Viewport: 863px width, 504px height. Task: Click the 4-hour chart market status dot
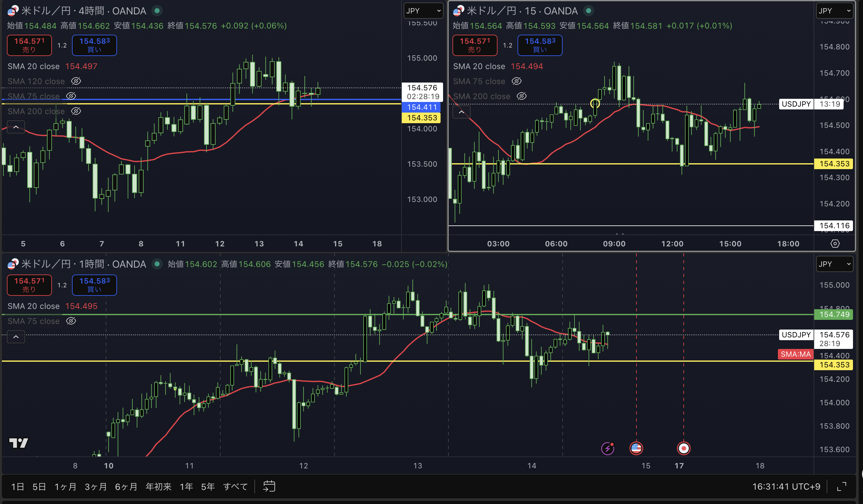157,11
